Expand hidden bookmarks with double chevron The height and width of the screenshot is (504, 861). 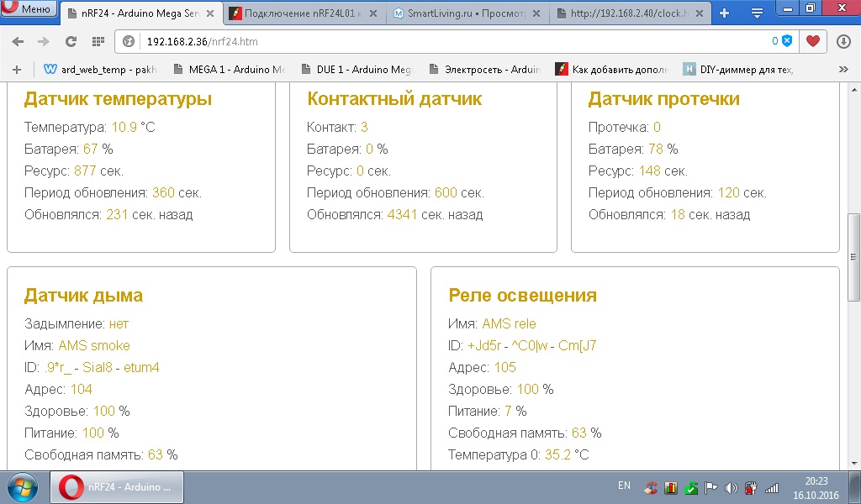(843, 70)
